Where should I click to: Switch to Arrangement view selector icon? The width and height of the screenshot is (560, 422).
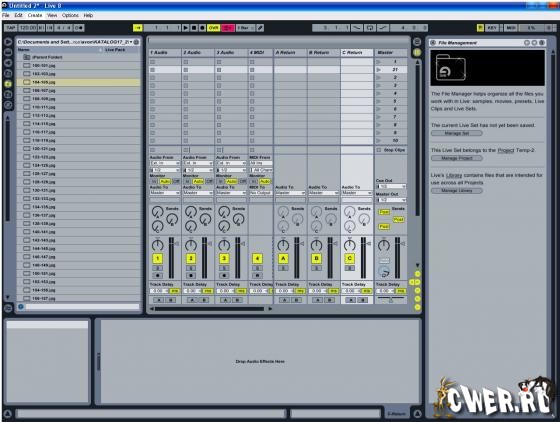pos(417,42)
